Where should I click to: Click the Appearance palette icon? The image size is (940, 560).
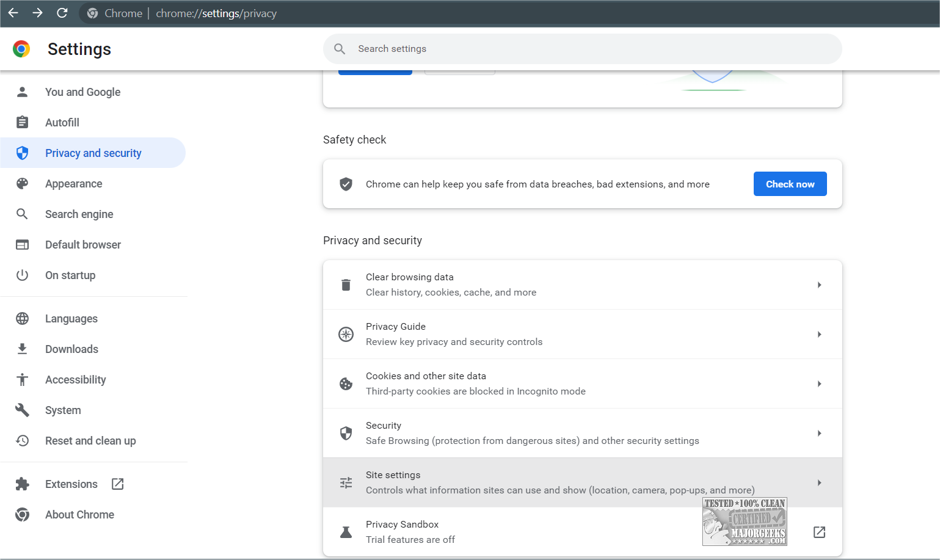pyautogui.click(x=23, y=183)
